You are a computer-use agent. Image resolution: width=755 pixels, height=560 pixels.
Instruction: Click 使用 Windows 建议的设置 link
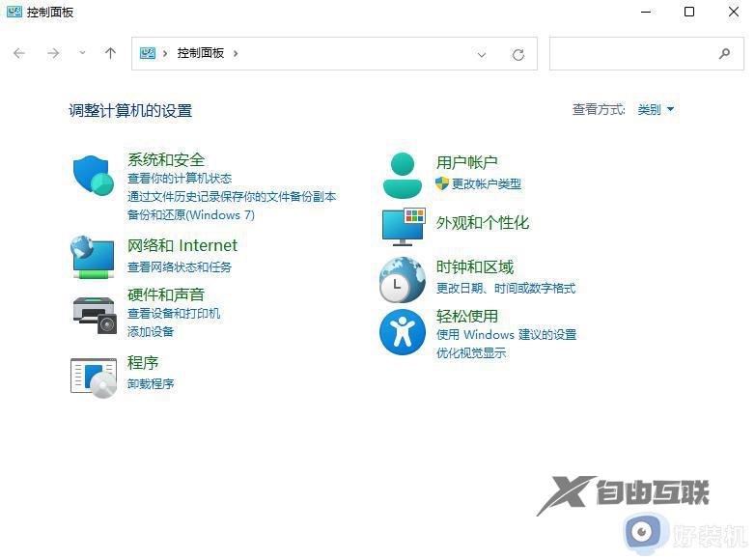(x=506, y=335)
